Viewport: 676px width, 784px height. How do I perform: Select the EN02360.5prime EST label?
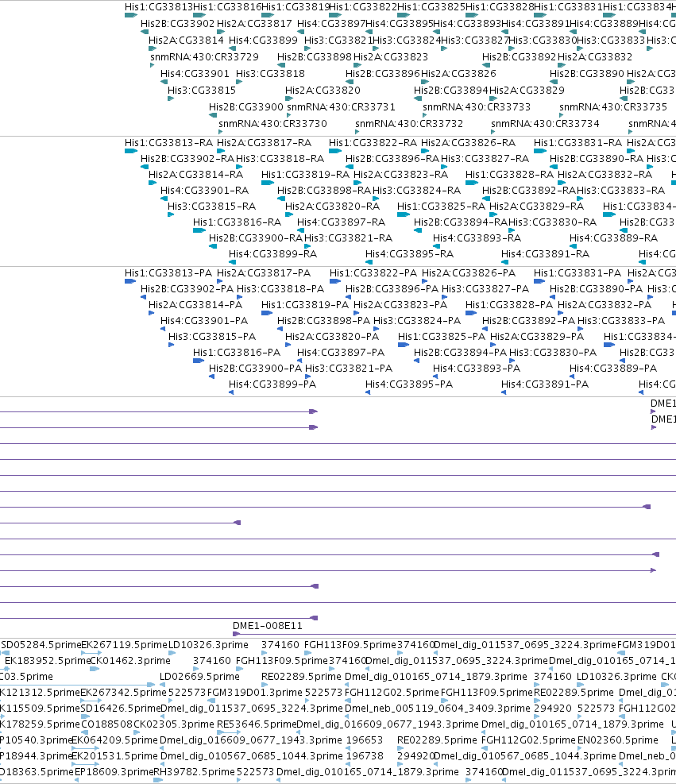[618, 740]
